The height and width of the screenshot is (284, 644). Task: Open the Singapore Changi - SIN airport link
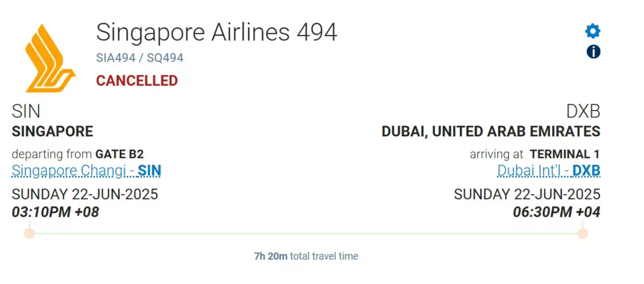point(86,171)
